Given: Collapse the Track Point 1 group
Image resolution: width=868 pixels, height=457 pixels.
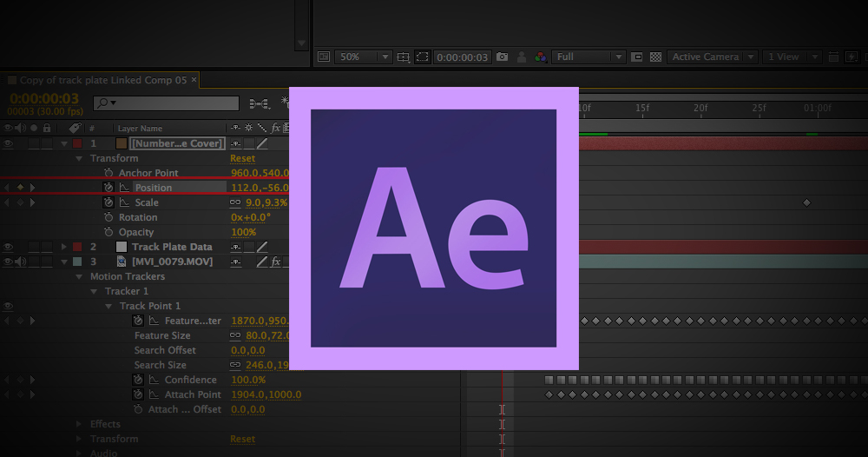Looking at the screenshot, I should 108,306.
